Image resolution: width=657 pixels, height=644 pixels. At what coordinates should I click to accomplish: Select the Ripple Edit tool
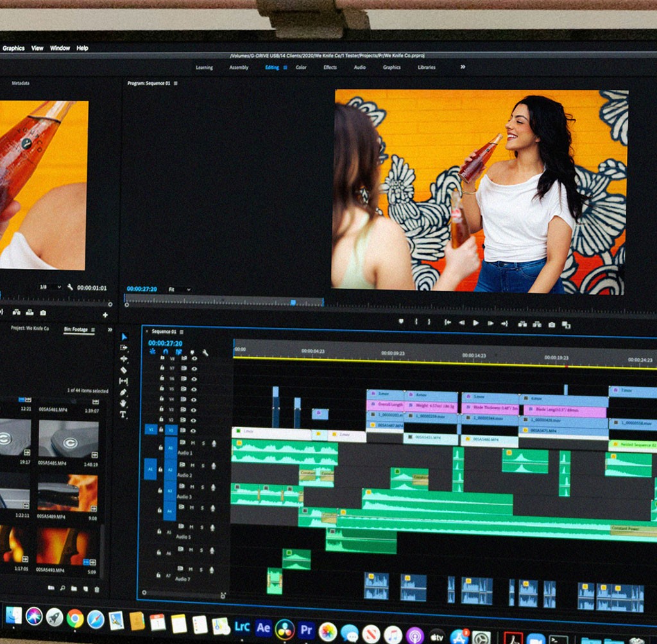click(124, 359)
